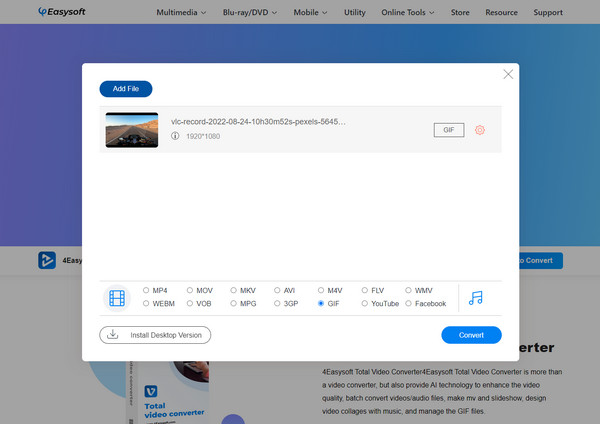Close the converter dialog
The width and height of the screenshot is (600, 424).
(x=508, y=74)
